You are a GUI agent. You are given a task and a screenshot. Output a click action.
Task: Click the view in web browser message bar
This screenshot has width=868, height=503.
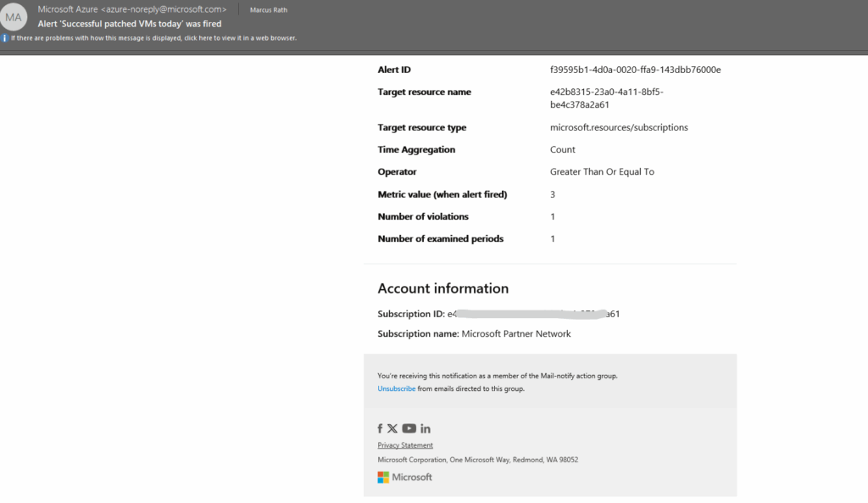point(154,38)
